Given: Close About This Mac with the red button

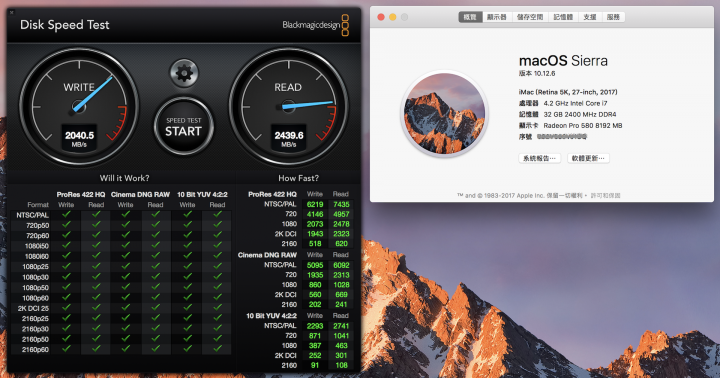Looking at the screenshot, I should (381, 17).
